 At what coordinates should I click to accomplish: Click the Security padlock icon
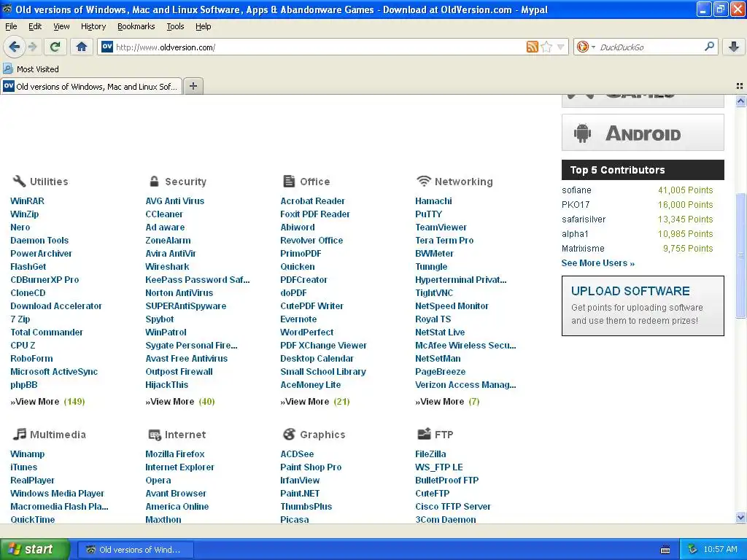(154, 181)
